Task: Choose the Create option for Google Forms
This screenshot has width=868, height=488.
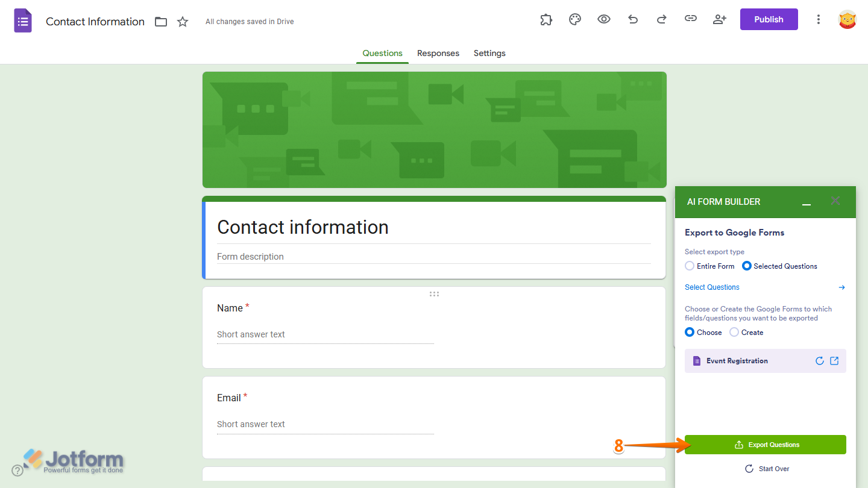Action: (x=734, y=332)
